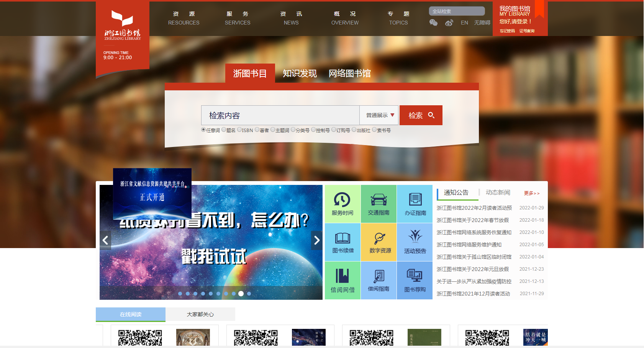This screenshot has height=348, width=644.
Task: Click the 忘记密码 link
Action: point(507,31)
